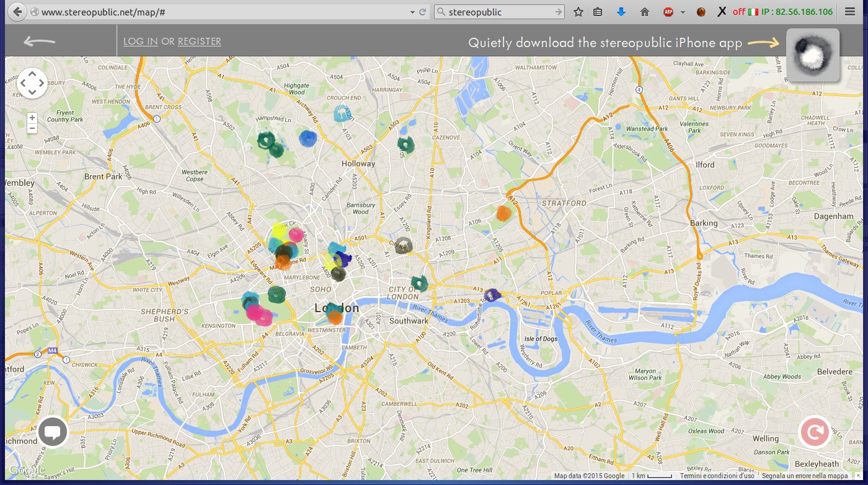The width and height of the screenshot is (868, 485).
Task: Click the 'off' status text in the toolbar
Action: [x=738, y=12]
